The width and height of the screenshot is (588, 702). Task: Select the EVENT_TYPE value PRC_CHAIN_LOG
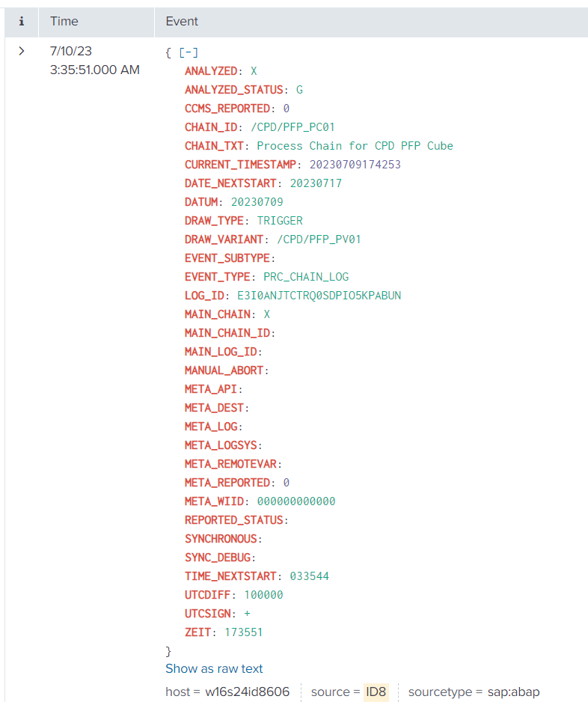click(x=306, y=277)
